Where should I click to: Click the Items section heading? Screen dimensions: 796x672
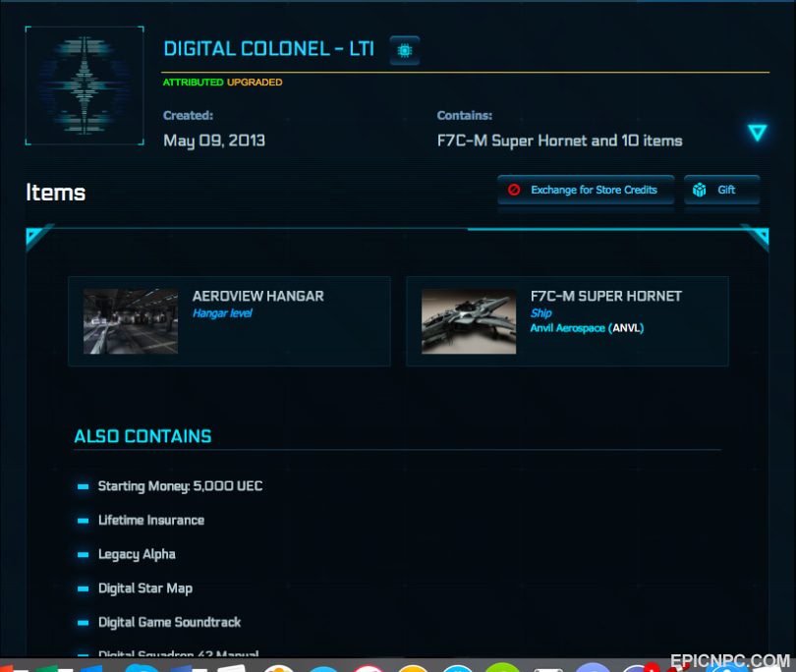tap(56, 193)
